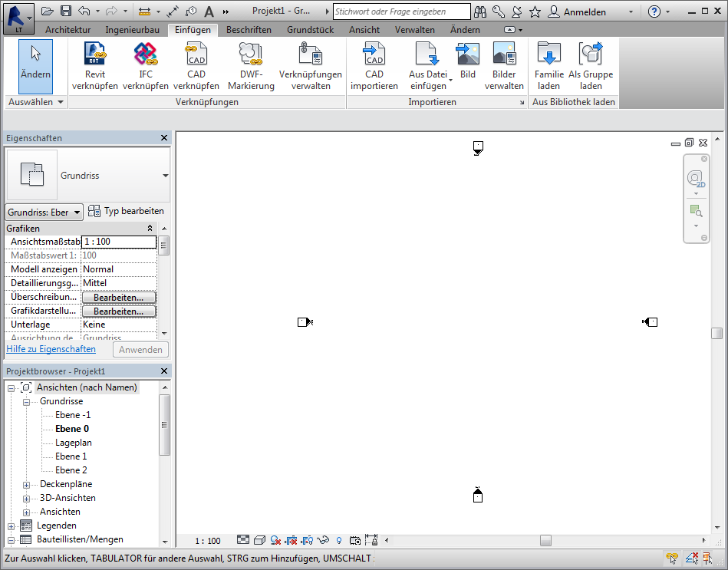Screen dimensions: 728x570
Task: Open the Revit application menu button
Action: coord(18,18)
